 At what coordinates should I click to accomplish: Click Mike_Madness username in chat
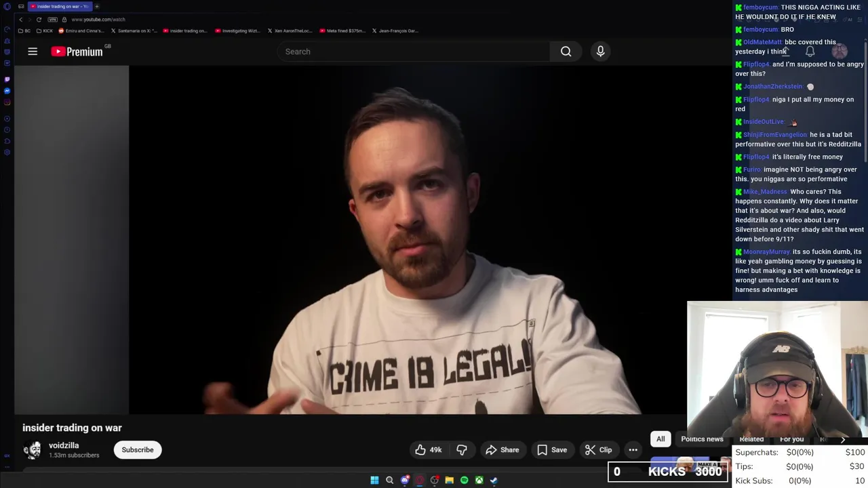pyautogui.click(x=765, y=192)
